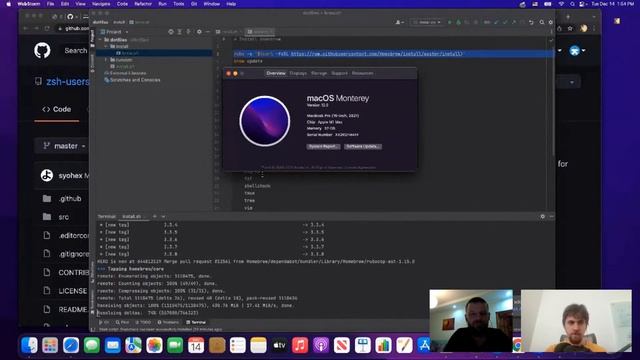Open Podcasts from the Dock
The image size is (640, 360).
point(321,345)
